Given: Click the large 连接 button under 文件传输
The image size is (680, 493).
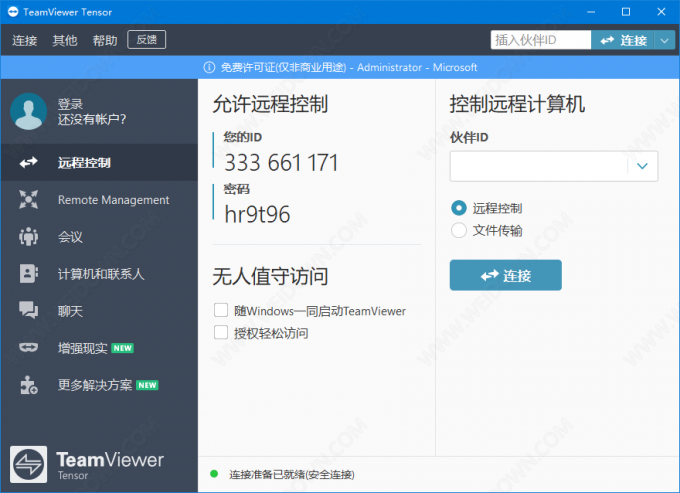Looking at the screenshot, I should 506,275.
